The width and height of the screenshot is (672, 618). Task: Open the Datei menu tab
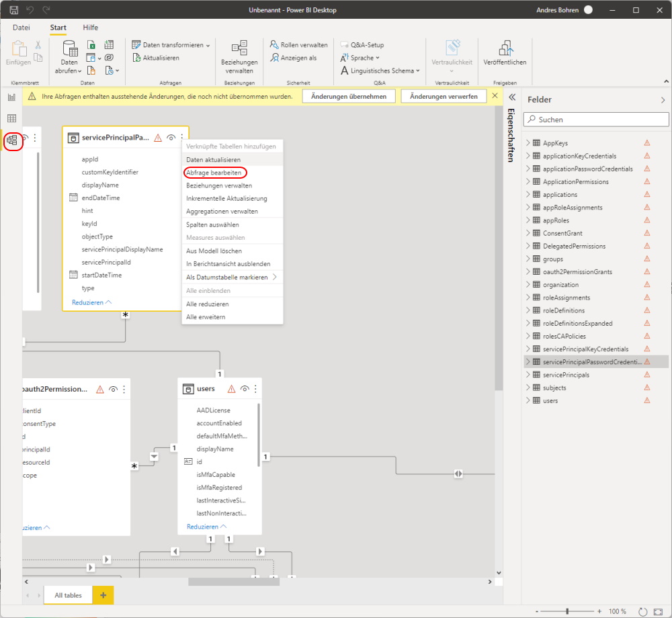[22, 28]
